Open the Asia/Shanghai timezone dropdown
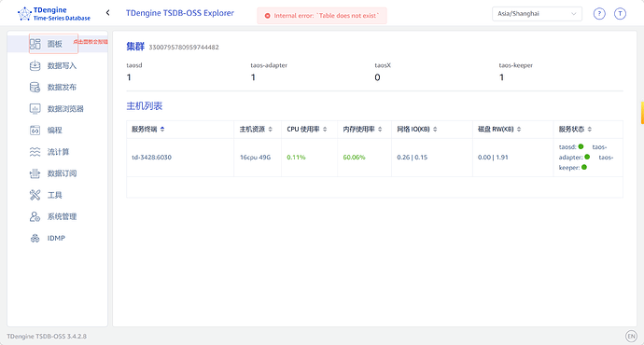 [x=537, y=14]
